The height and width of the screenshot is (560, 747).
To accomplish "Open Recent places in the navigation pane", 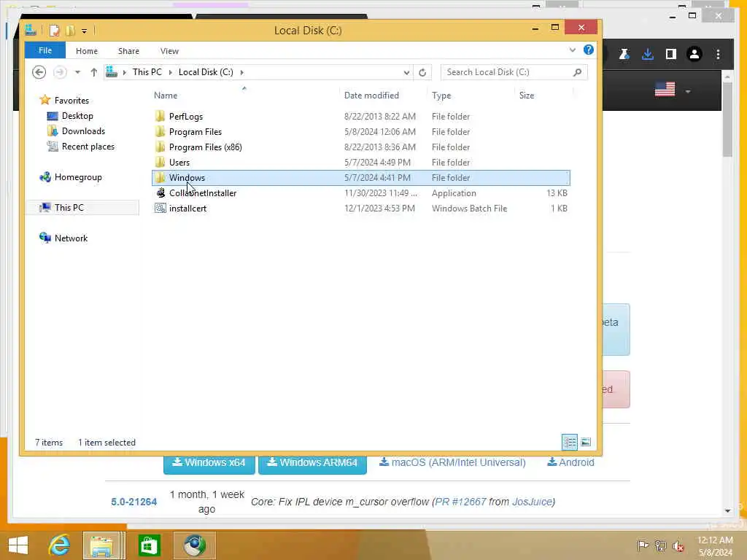I will [x=88, y=146].
